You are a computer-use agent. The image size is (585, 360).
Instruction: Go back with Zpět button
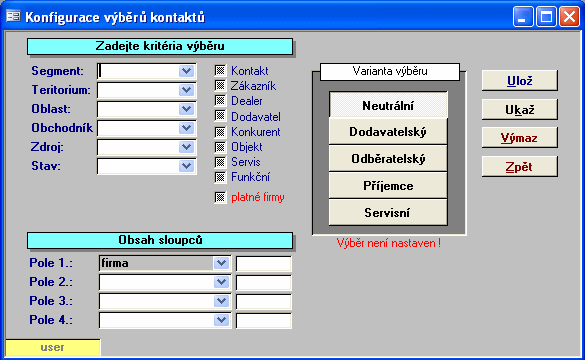tap(520, 166)
